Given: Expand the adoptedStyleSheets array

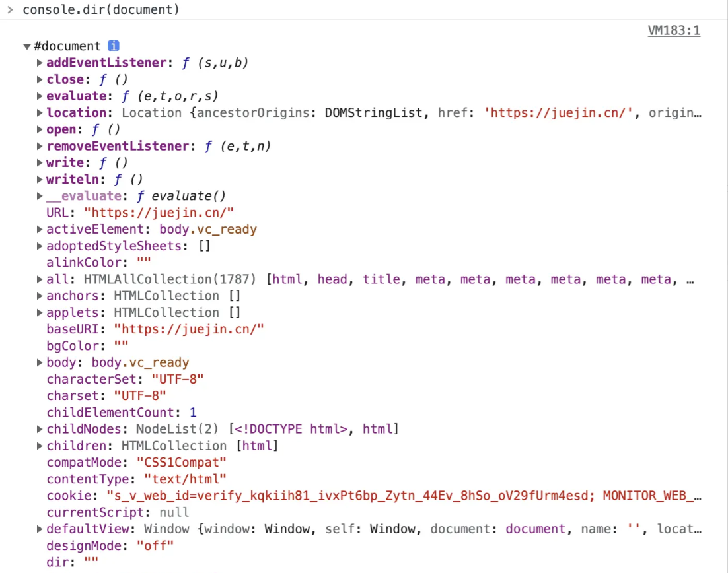Looking at the screenshot, I should coord(40,246).
